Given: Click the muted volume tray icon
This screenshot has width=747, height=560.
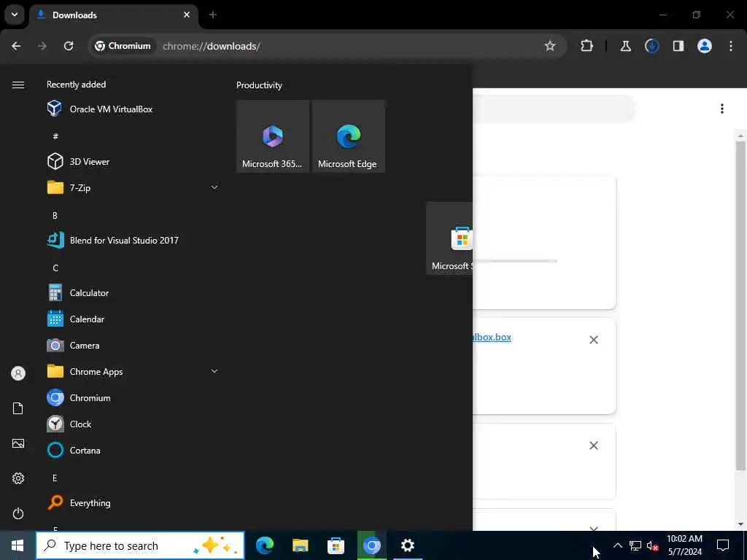Looking at the screenshot, I should pos(652,545).
